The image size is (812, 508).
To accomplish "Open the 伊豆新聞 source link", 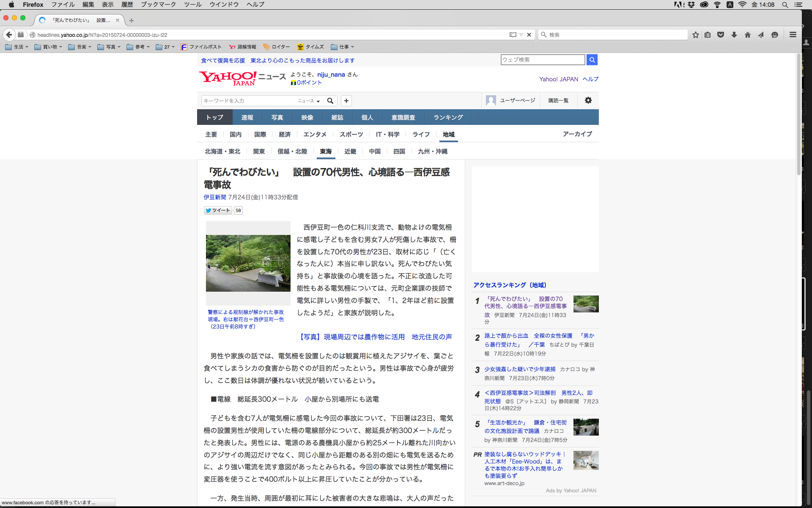I will click(215, 197).
